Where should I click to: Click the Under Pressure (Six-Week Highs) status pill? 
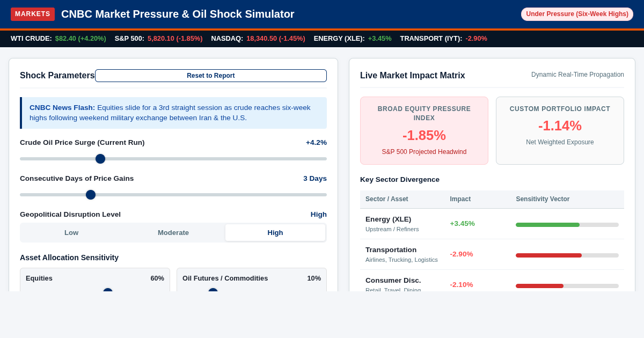577,14
